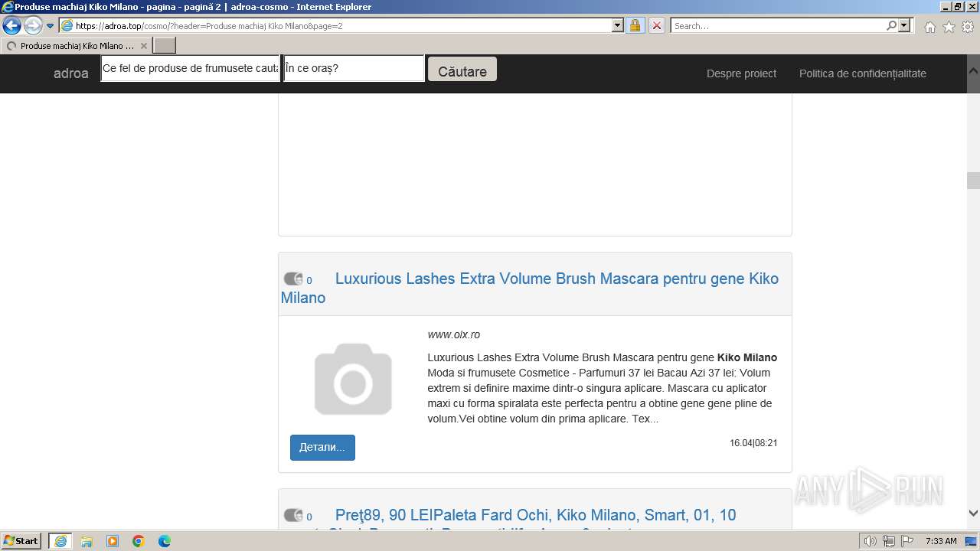Expand the address bar autocomplete dropdown
Viewport: 980px width, 551px height.
coord(618,26)
